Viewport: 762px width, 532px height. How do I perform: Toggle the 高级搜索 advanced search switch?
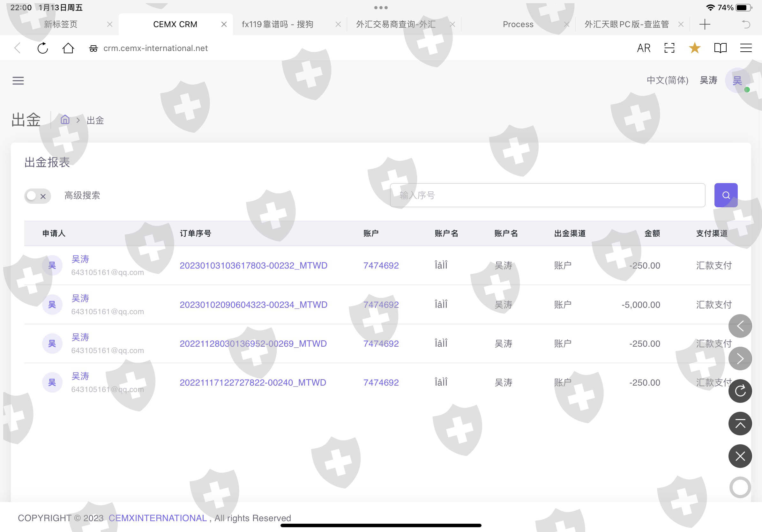tap(37, 196)
